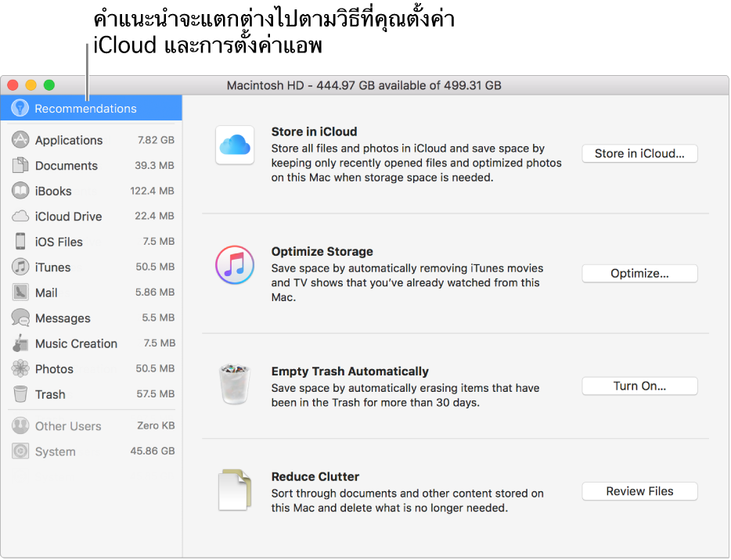Viewport: 731px width, 560px height.
Task: Click the Photos label in sidebar
Action: tap(54, 369)
